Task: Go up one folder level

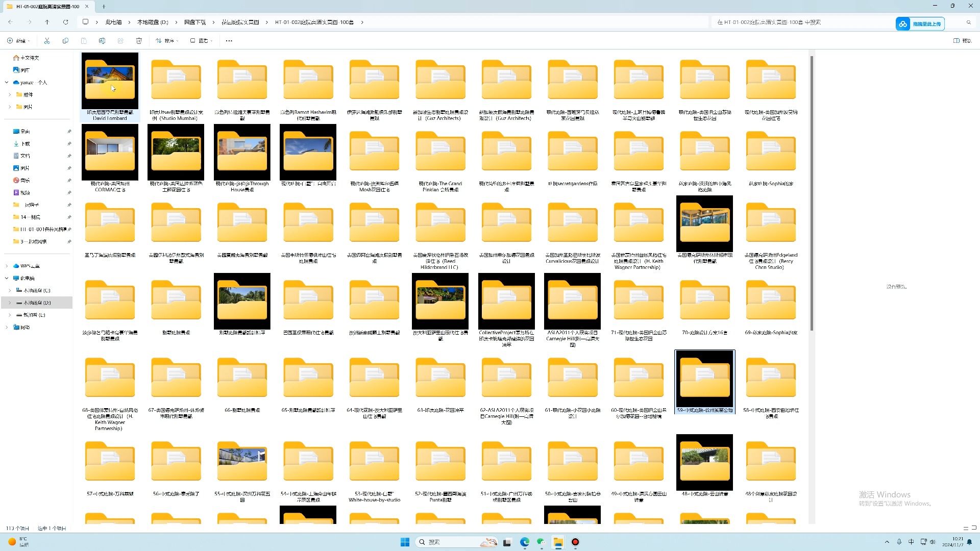Action: 47,22
